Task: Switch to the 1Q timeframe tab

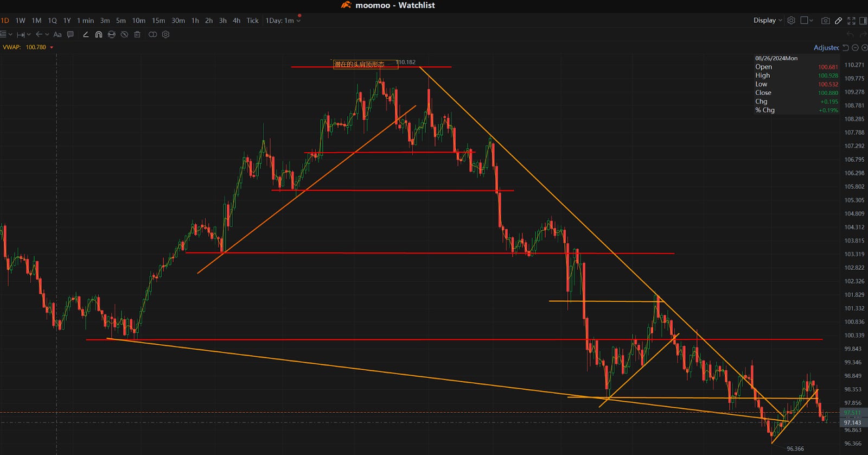Action: pos(52,21)
